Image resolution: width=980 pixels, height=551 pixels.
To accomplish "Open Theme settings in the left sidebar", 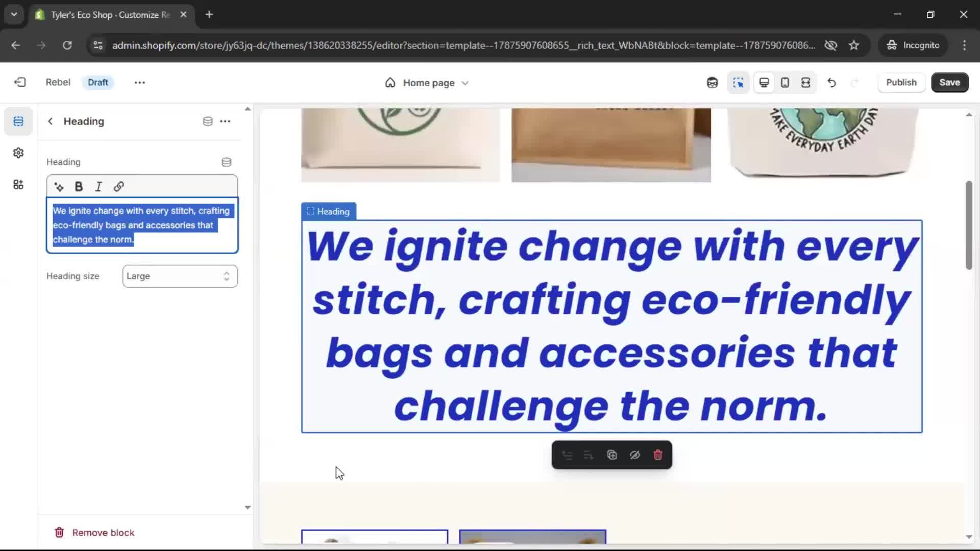I will pyautogui.click(x=18, y=153).
